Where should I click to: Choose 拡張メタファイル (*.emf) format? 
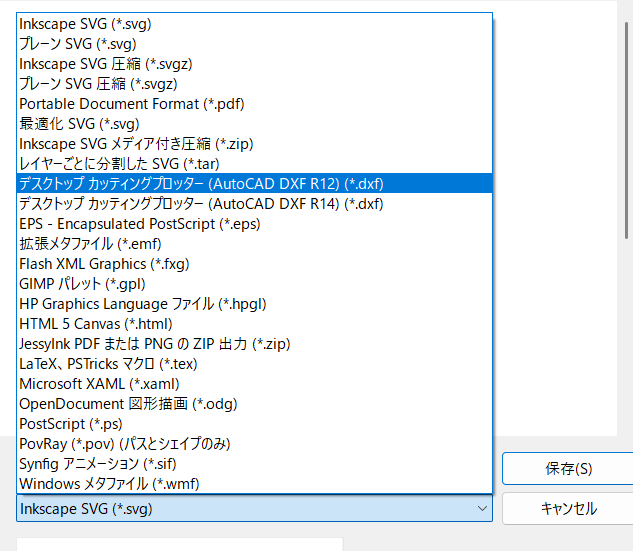click(x=254, y=244)
